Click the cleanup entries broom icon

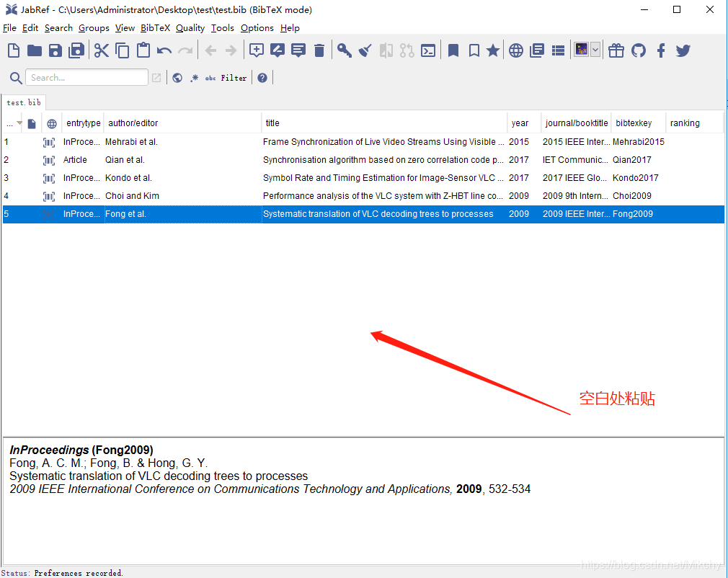365,50
